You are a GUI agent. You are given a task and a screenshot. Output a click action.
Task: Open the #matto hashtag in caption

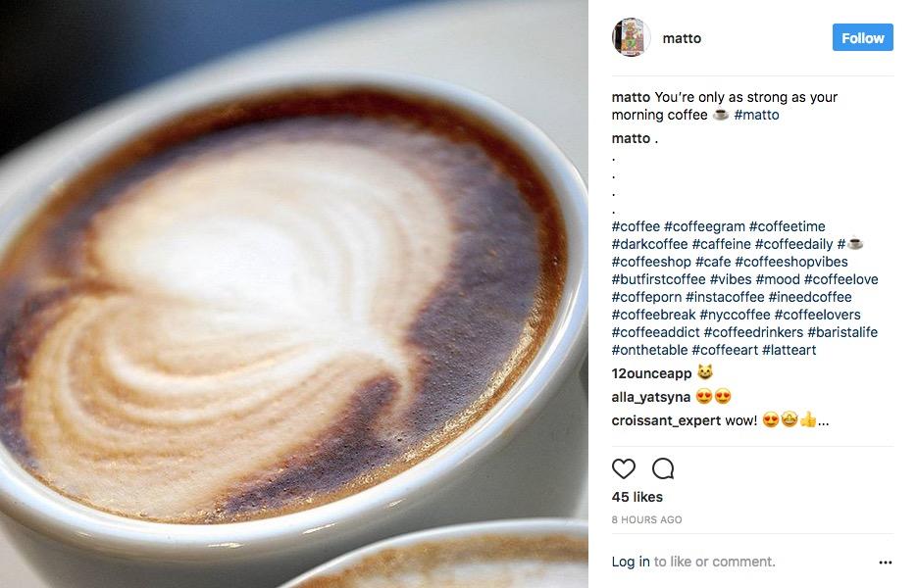point(756,115)
